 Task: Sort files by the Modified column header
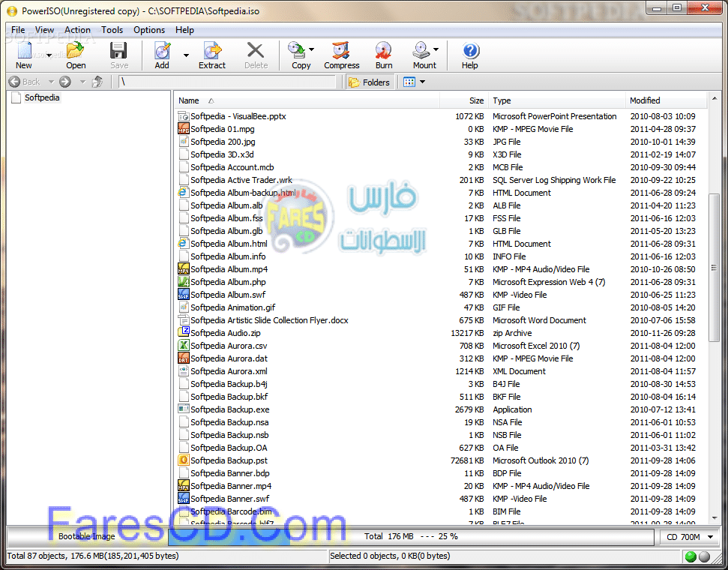click(x=667, y=100)
